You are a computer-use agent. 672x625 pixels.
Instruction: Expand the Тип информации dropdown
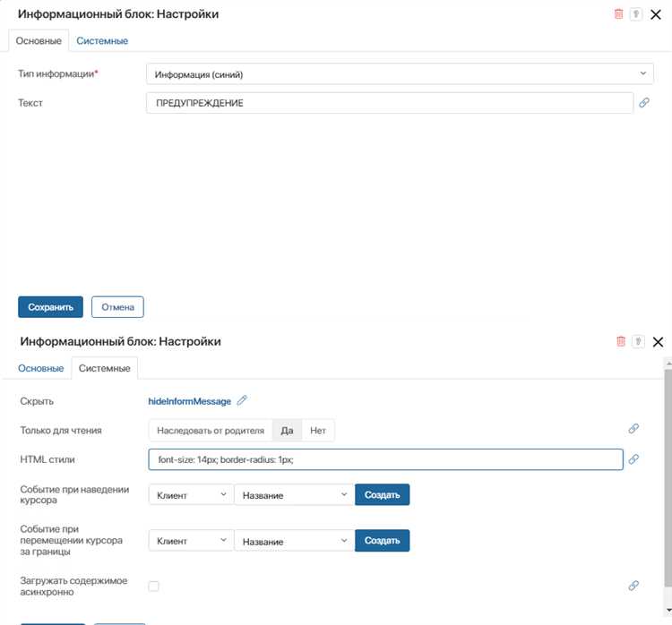pyautogui.click(x=400, y=74)
